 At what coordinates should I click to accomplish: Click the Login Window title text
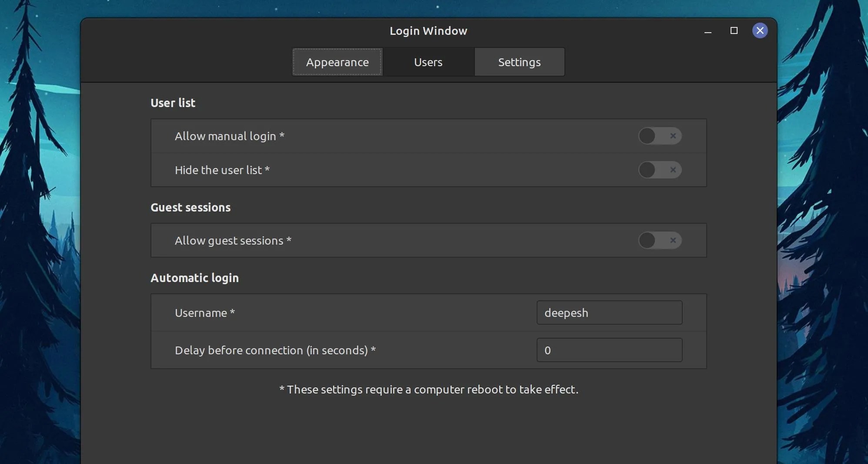tap(428, 30)
